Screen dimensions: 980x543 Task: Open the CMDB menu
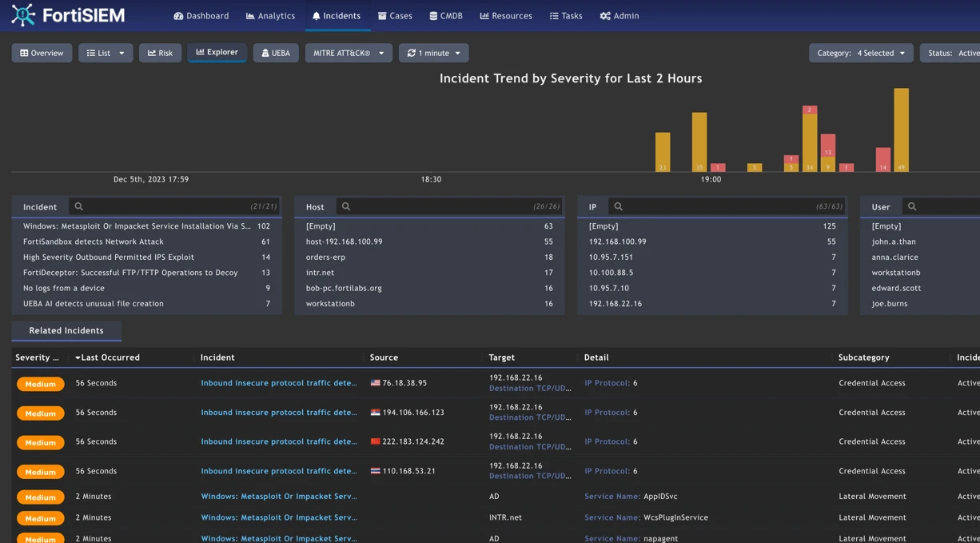coord(445,16)
